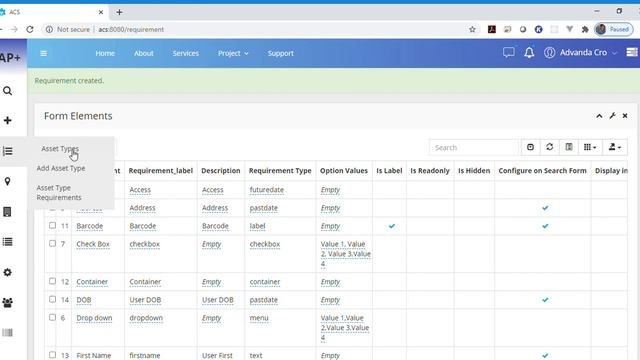Check the Container row checkbox
The image size is (640, 360).
coord(52,281)
